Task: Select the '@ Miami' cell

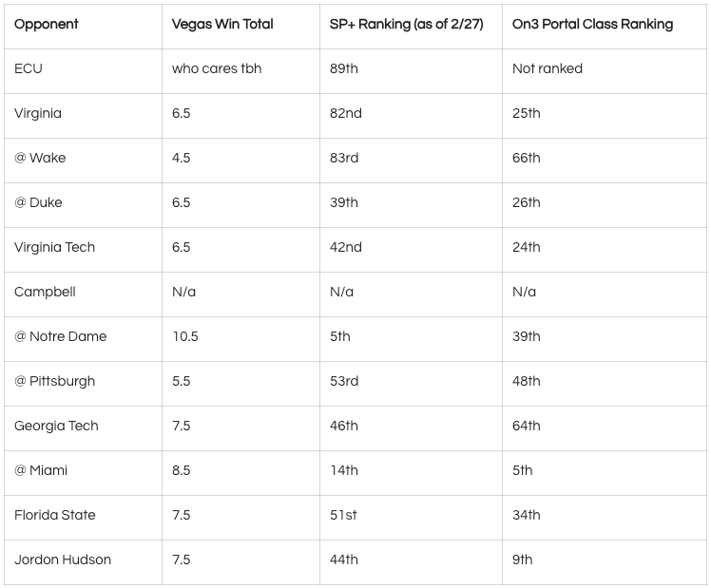Action: 83,473
